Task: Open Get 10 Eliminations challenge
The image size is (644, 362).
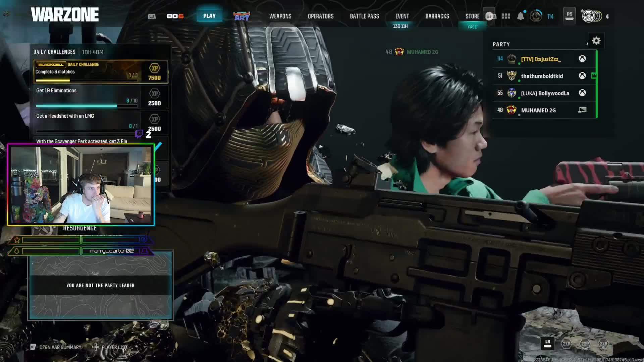Action: (x=101, y=97)
